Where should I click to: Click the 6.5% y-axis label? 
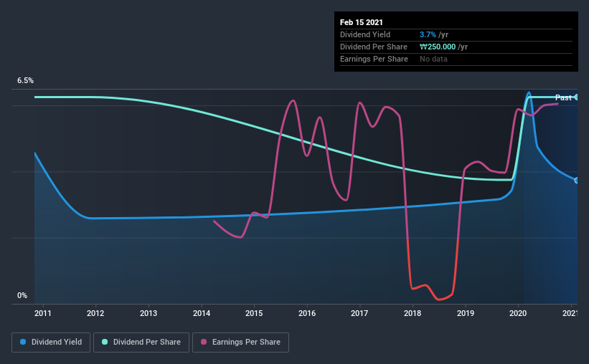[25, 81]
